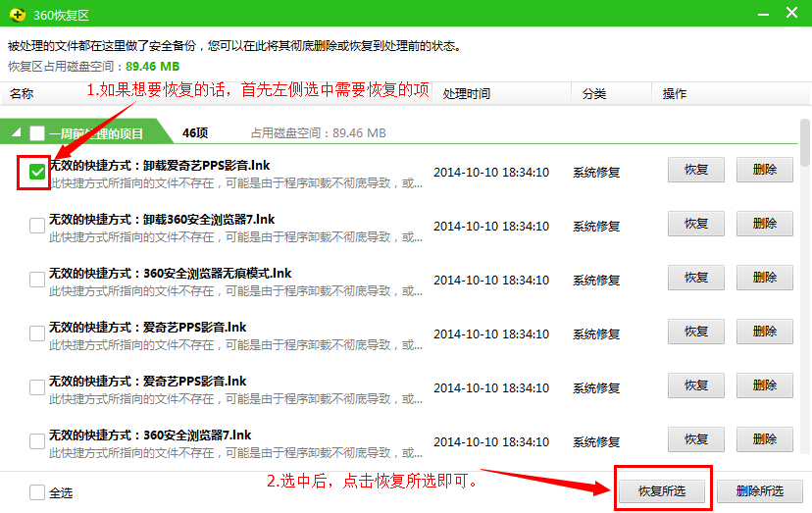Click 系统修复 in the 卸载爱奇艺PPS影音.lnk row

click(x=596, y=172)
